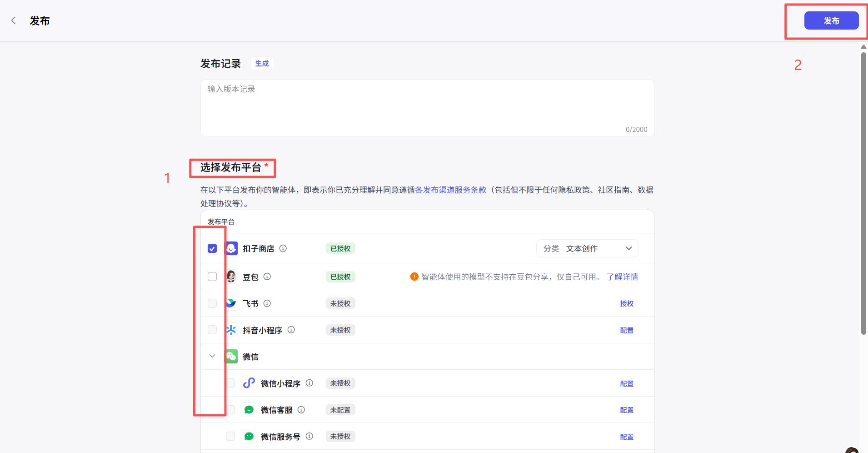Viewport: 868px width, 453px height.
Task: Click inside the version record input box
Action: coord(426,105)
